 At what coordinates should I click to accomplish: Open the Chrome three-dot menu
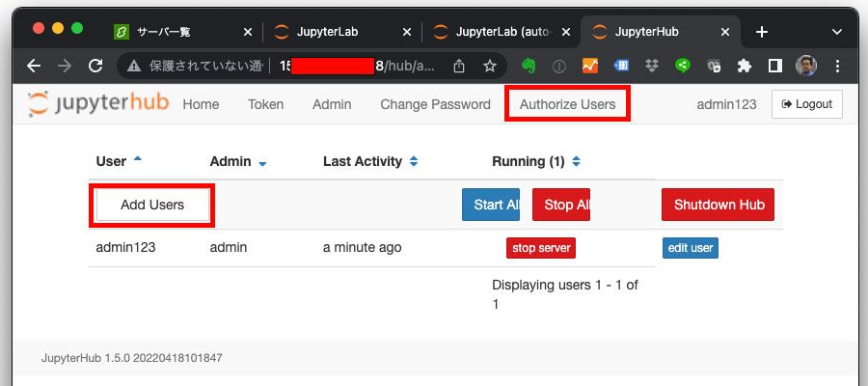(x=837, y=67)
